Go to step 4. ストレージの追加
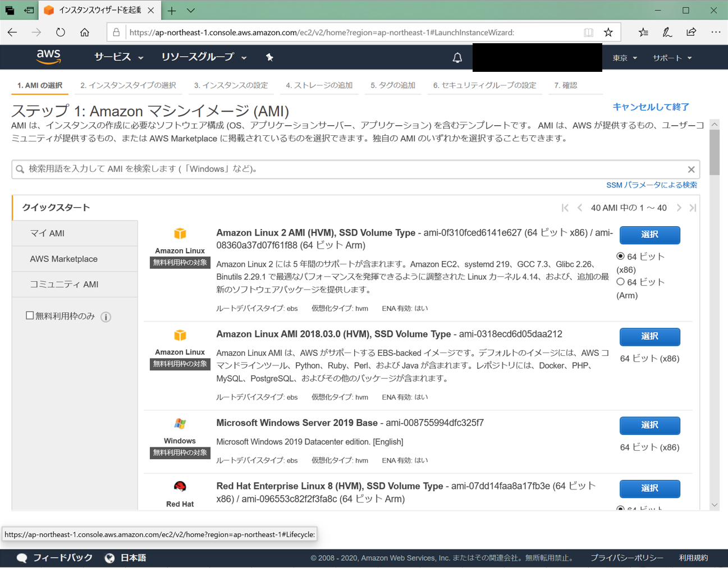 click(319, 85)
